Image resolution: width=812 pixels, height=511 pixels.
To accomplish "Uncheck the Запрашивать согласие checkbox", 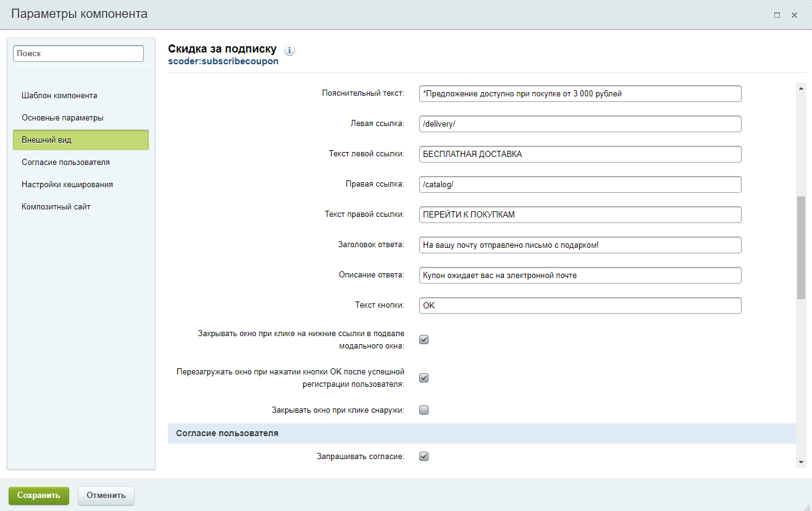I will (424, 457).
